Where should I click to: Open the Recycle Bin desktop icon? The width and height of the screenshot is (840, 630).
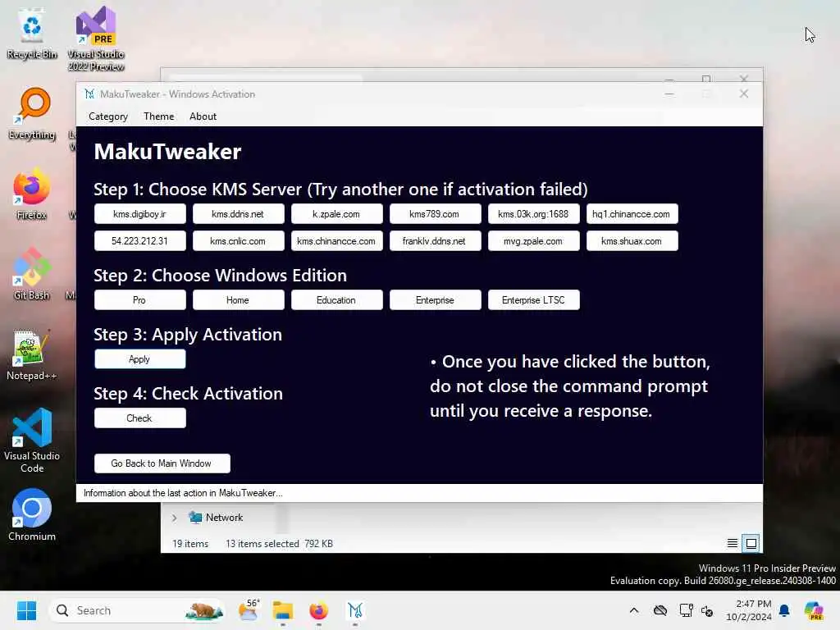click(32, 33)
